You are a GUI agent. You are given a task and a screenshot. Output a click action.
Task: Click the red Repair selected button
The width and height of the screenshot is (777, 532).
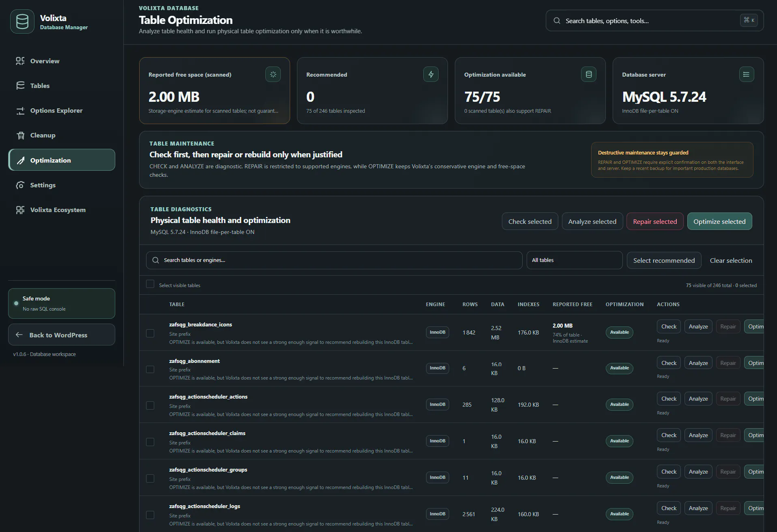click(x=655, y=221)
